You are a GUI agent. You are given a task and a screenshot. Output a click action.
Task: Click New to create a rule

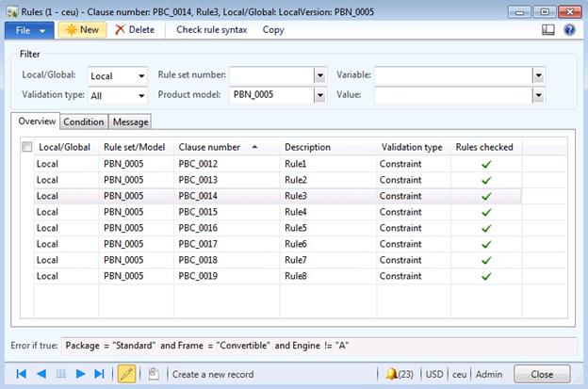(x=83, y=30)
